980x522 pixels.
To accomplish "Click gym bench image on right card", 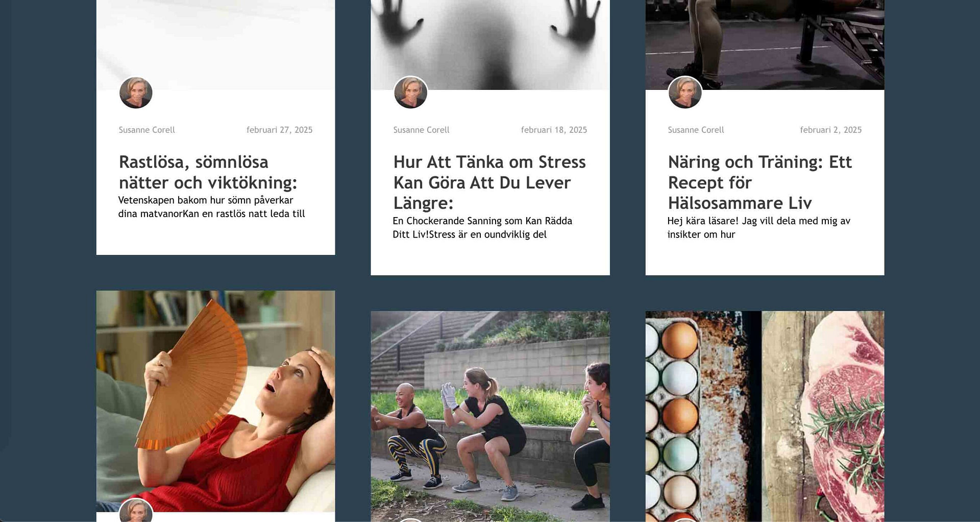I will (x=765, y=45).
